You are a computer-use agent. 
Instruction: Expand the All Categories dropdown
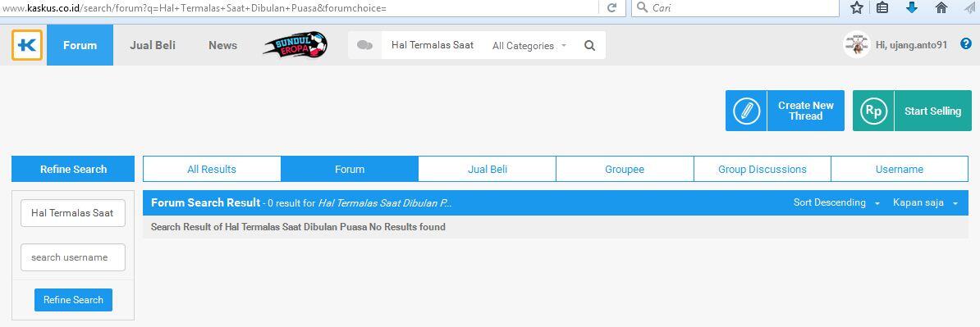529,46
